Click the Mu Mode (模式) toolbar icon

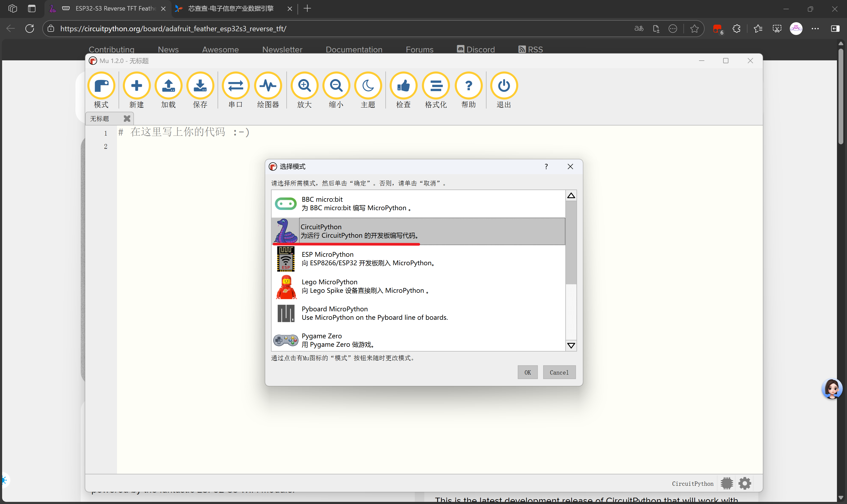(x=101, y=86)
